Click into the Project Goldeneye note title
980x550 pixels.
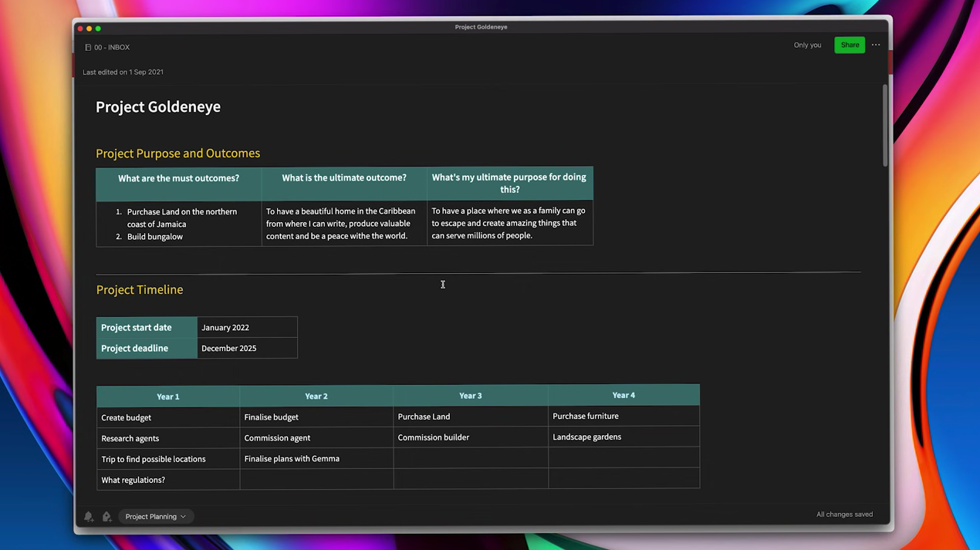(158, 107)
